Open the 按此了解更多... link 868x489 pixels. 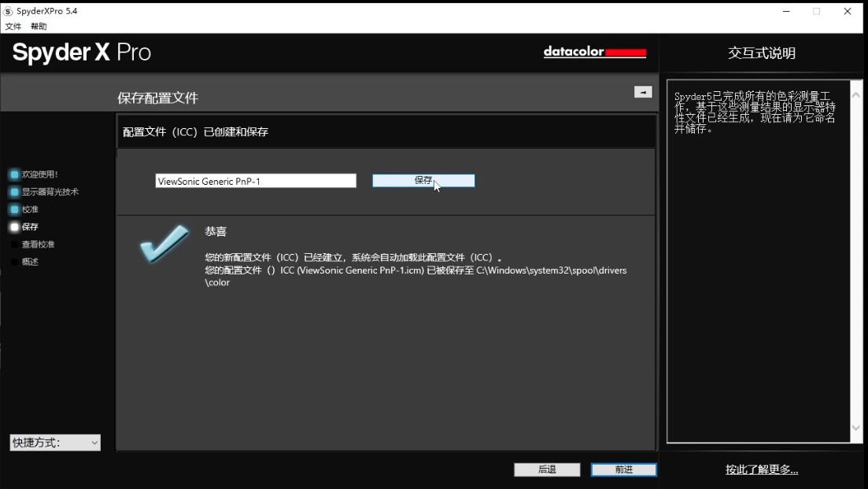click(761, 470)
